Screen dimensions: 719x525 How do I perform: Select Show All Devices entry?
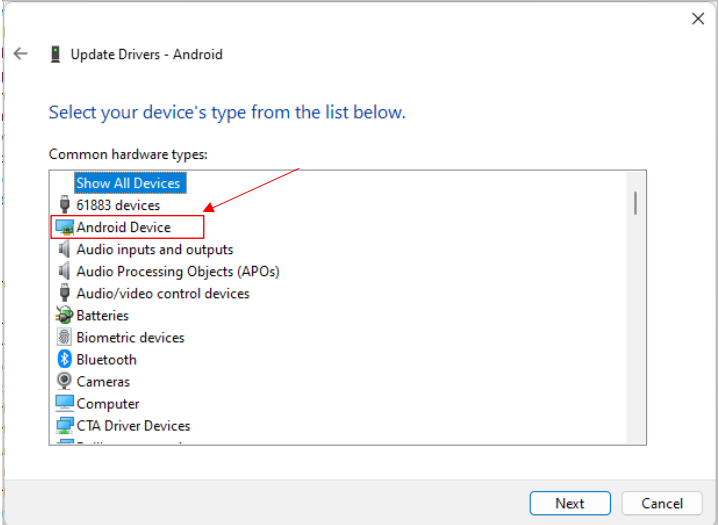click(128, 183)
